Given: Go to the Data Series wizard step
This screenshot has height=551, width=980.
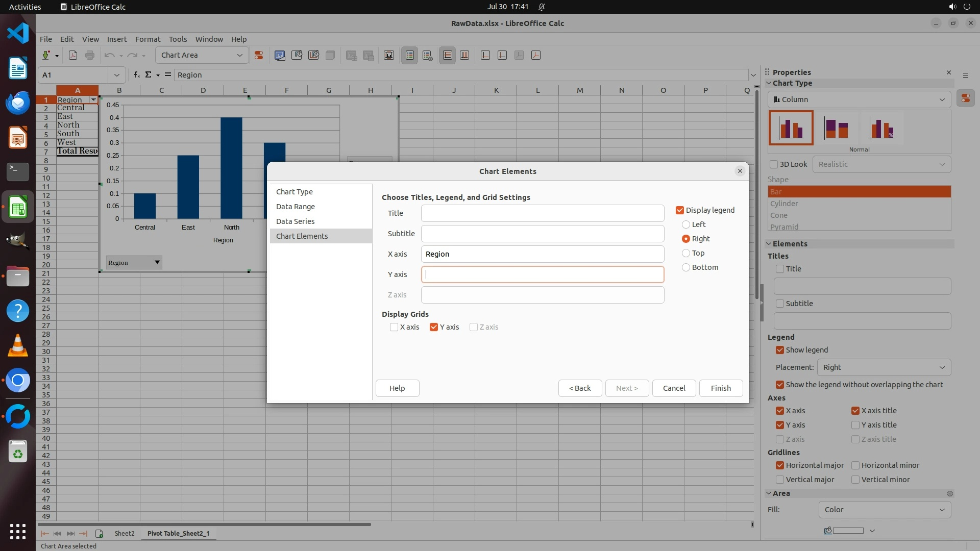Looking at the screenshot, I should click(x=295, y=221).
